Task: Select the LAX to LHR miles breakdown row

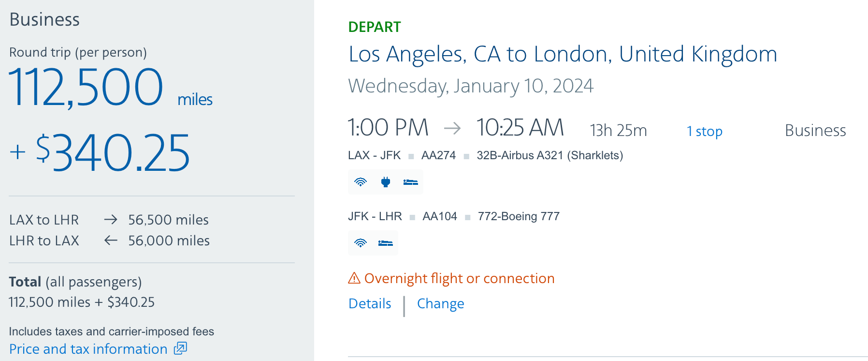Action: pyautogui.click(x=109, y=220)
